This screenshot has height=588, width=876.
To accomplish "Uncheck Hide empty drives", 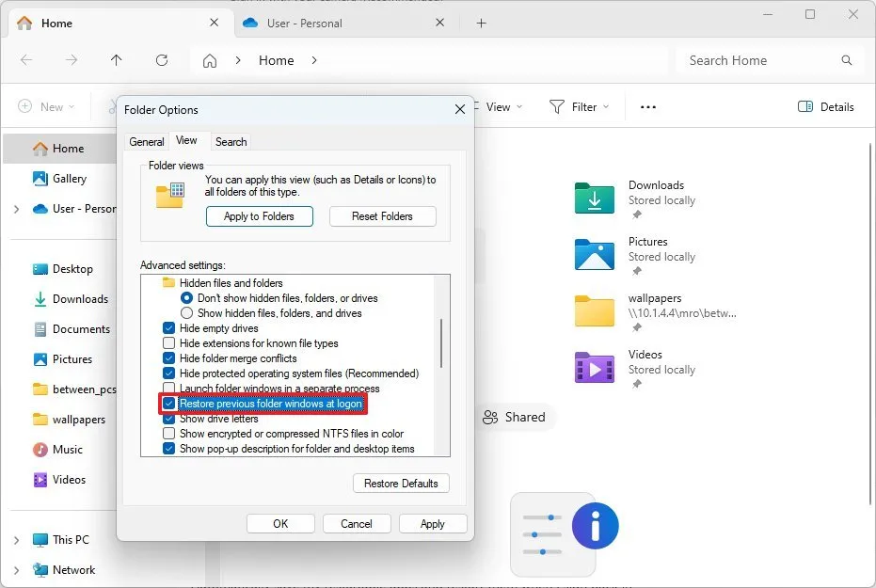I will pos(168,328).
